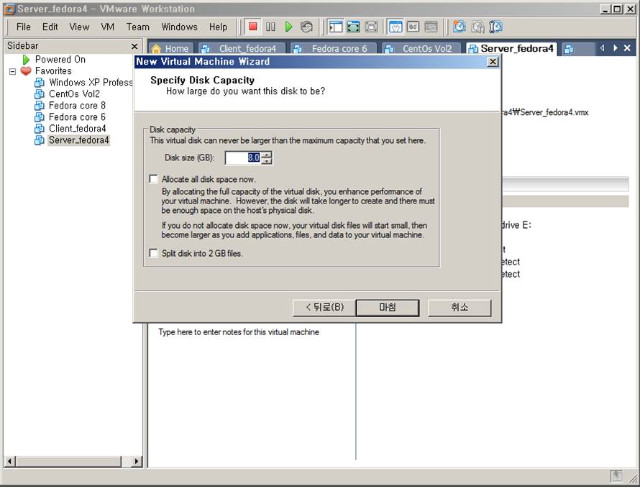
Task: Open the Help menu
Action: click(x=218, y=27)
